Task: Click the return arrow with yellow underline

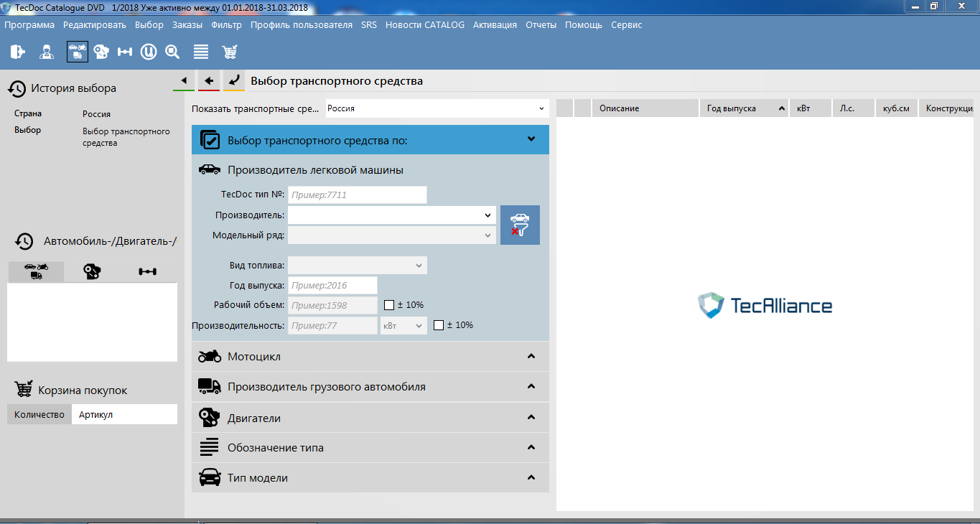Action: pyautogui.click(x=233, y=80)
